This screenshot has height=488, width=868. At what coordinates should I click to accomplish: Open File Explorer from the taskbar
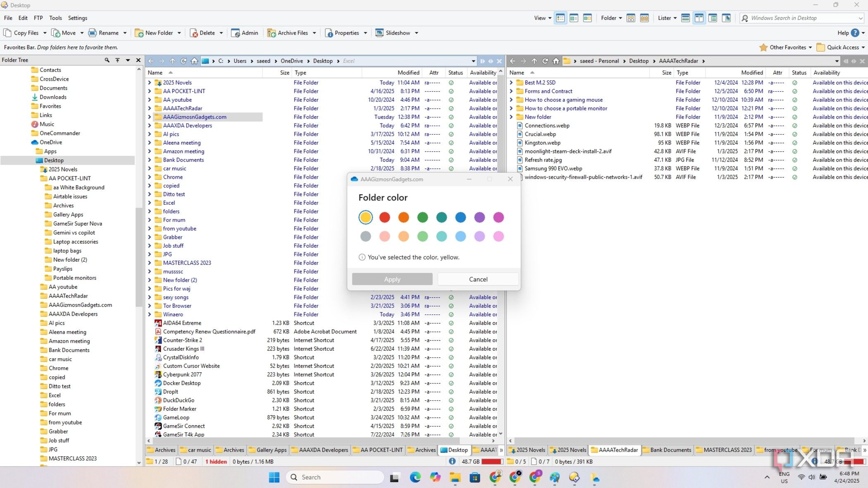click(455, 478)
